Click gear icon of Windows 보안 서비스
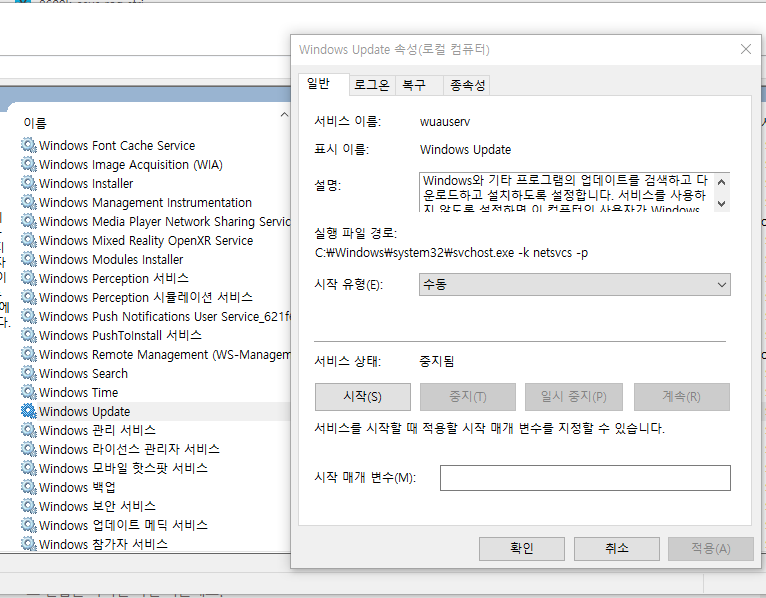The width and height of the screenshot is (766, 598). [x=28, y=506]
